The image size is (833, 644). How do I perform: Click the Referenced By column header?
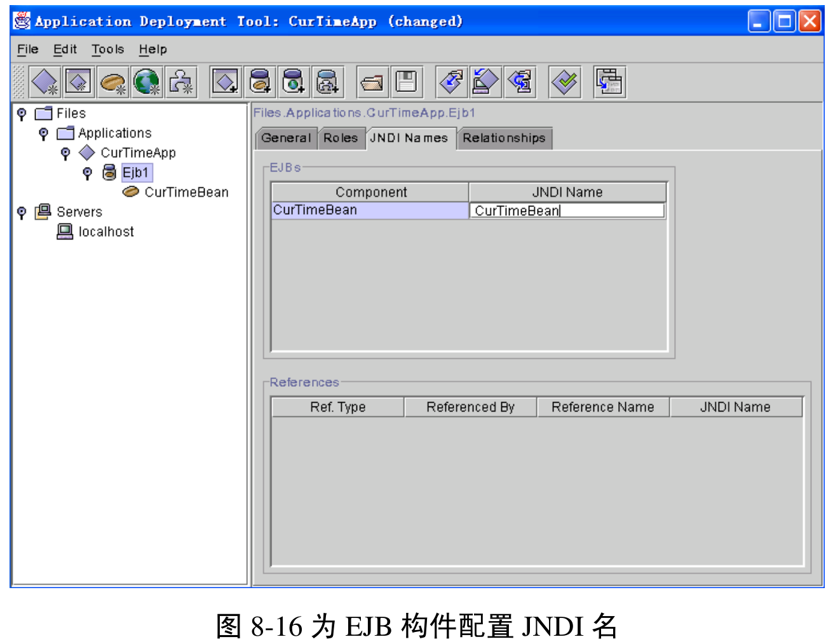(x=470, y=407)
